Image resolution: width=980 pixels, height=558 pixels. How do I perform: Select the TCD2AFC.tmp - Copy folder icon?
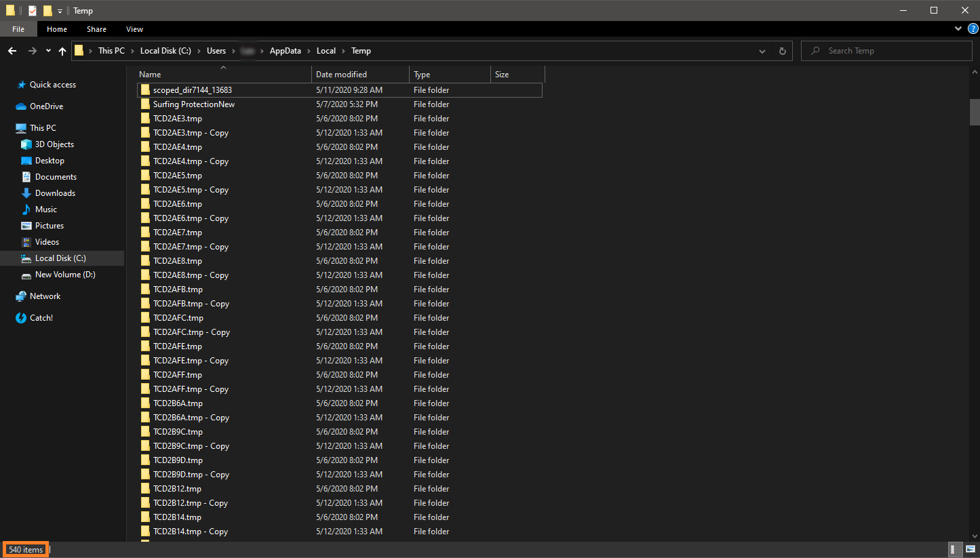145,332
